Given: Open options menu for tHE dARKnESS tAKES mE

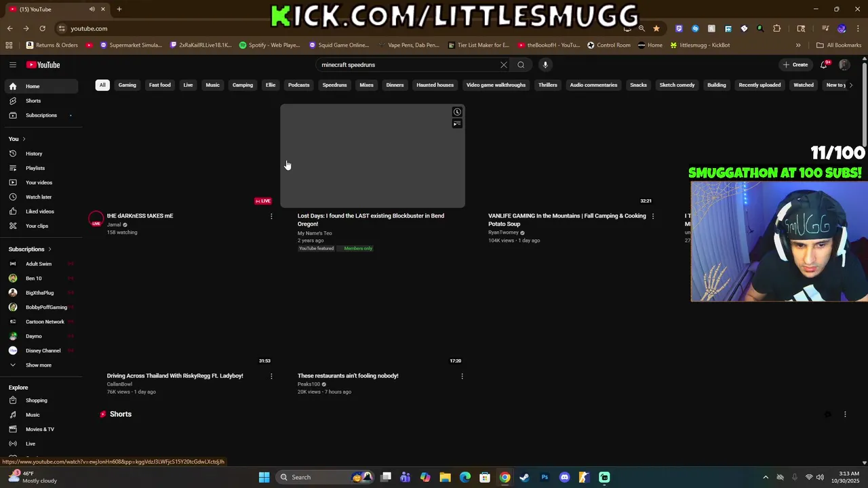Looking at the screenshot, I should 271,216.
